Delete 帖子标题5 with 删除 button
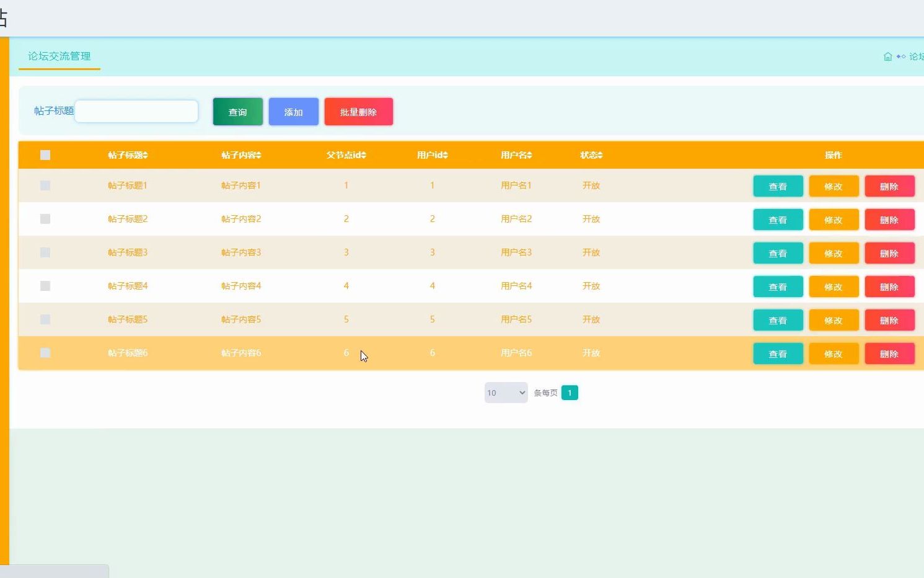 click(x=890, y=320)
